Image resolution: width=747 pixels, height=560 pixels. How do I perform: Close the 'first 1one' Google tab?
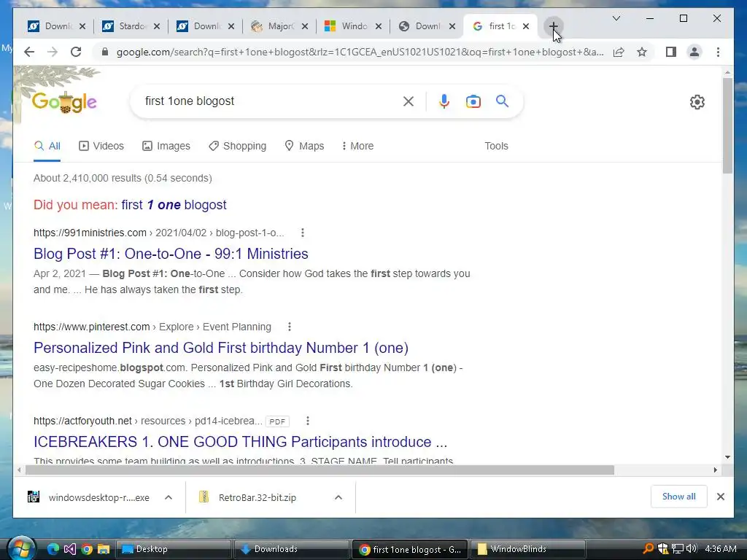pyautogui.click(x=525, y=26)
